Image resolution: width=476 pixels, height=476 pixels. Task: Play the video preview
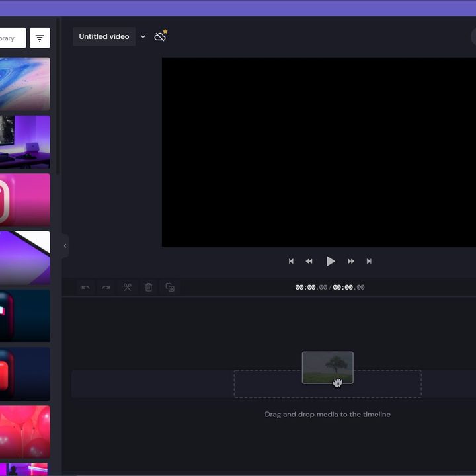click(x=330, y=261)
